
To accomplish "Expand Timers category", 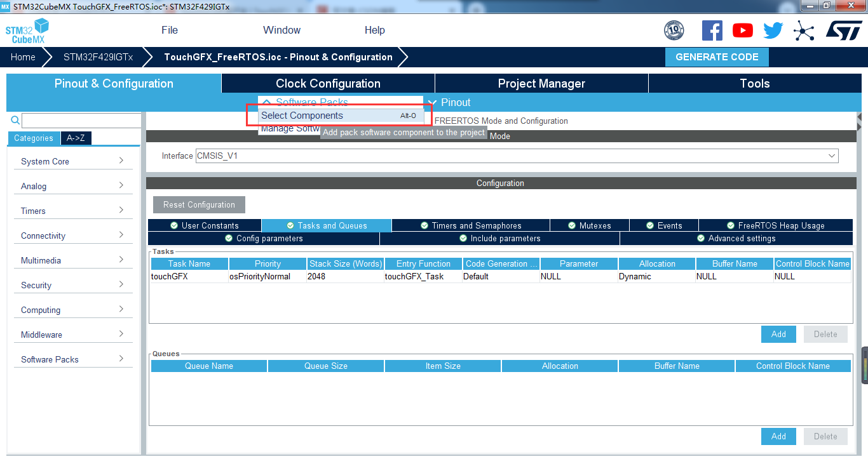I will tap(72, 211).
